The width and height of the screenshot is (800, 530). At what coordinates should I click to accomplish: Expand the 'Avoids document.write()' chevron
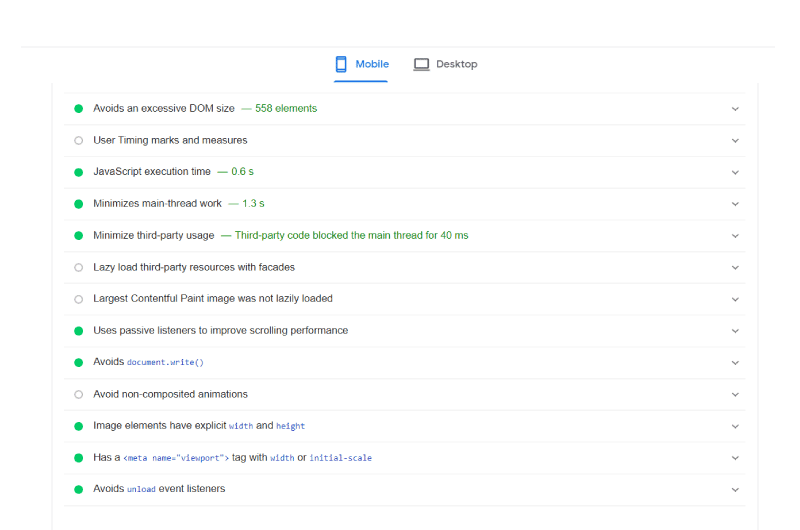pos(735,363)
